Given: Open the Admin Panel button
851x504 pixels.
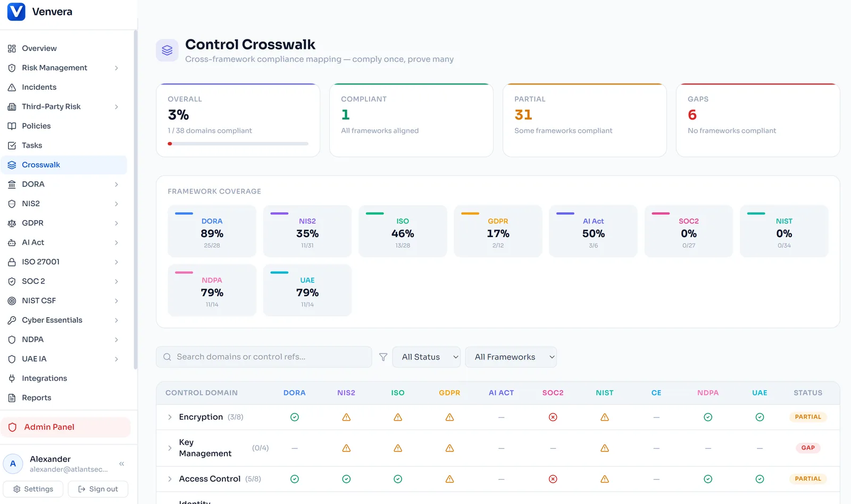Looking at the screenshot, I should [x=66, y=427].
